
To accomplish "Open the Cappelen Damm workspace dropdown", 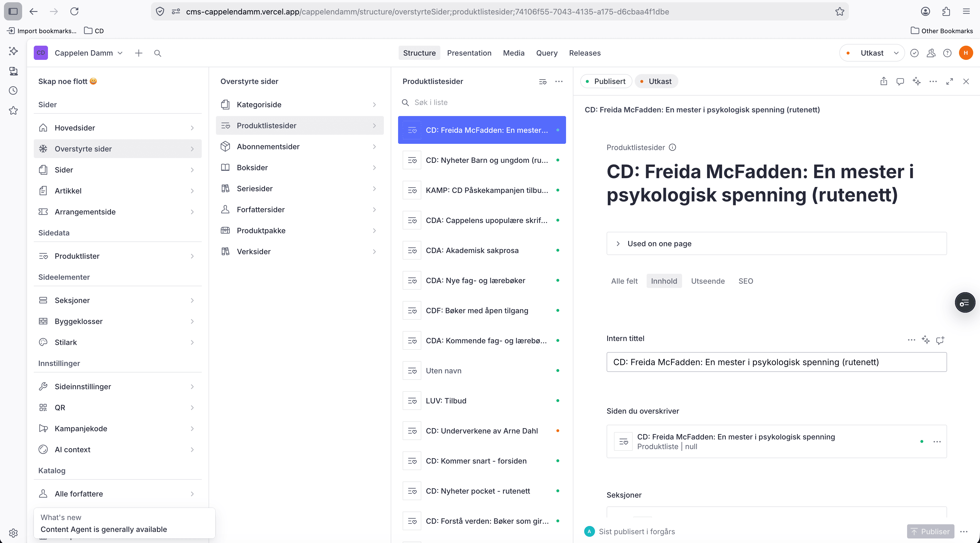I will (89, 53).
